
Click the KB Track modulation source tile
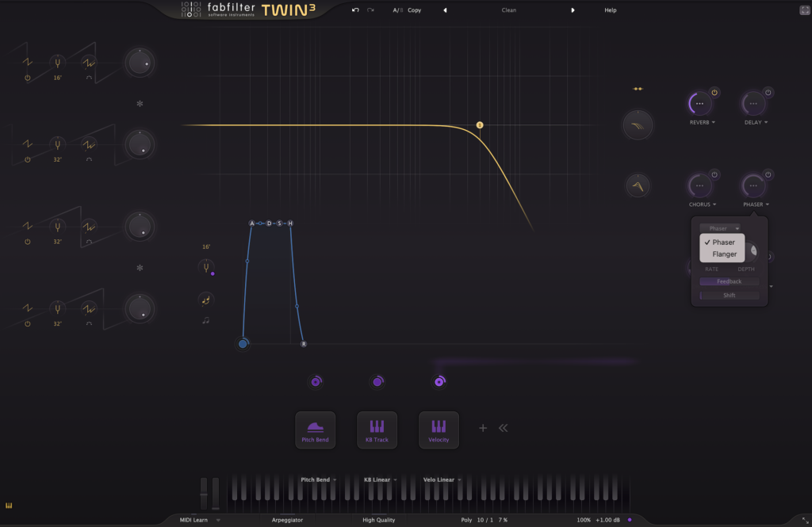click(x=377, y=430)
